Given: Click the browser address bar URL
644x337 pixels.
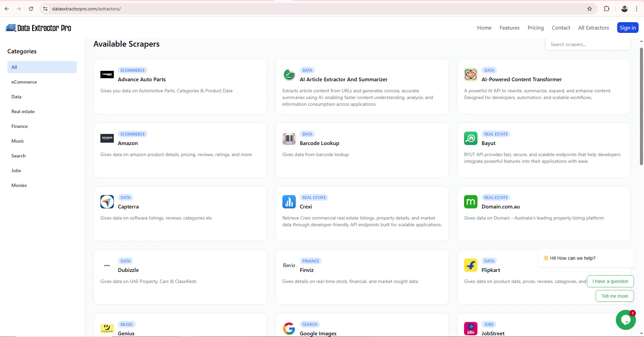Looking at the screenshot, I should pos(86,9).
